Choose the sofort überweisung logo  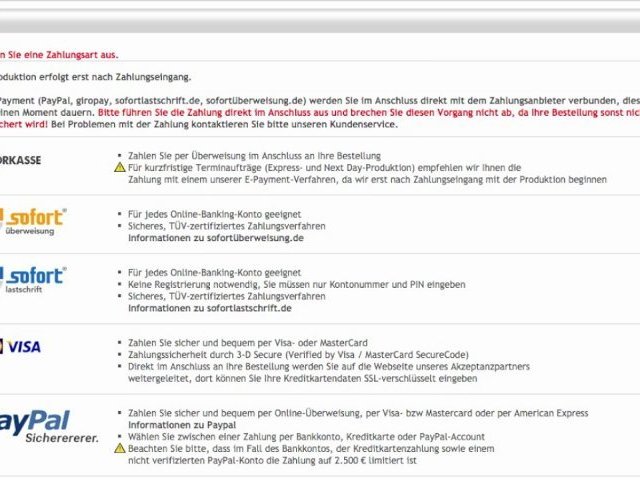[x=33, y=222]
